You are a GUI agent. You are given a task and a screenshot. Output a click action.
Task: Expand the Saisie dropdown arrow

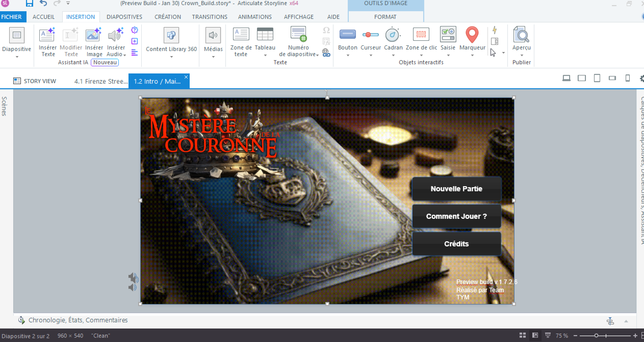(448, 55)
